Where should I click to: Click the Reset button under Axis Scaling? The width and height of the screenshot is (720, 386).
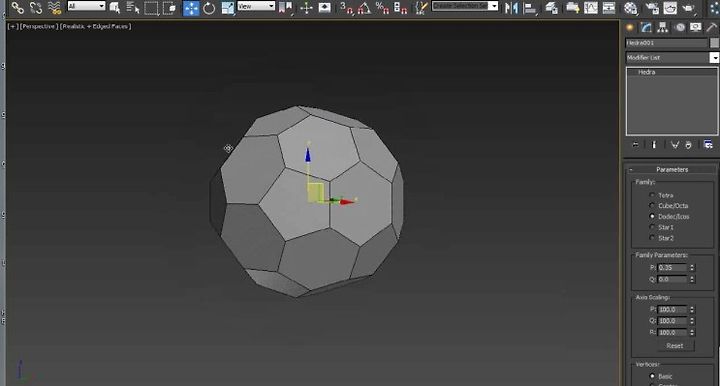coord(675,346)
